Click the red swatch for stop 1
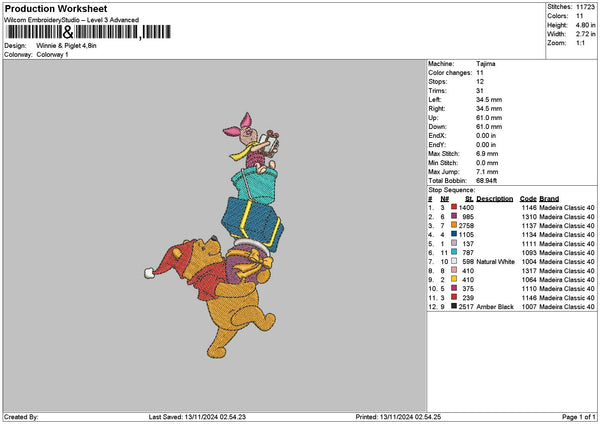The width and height of the screenshot is (600, 424). pyautogui.click(x=454, y=206)
